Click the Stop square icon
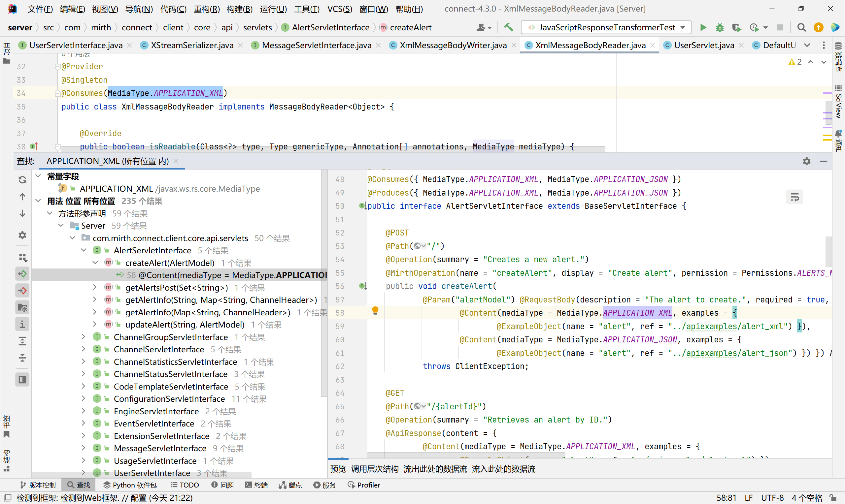Viewport: 845px width, 504px height. click(780, 27)
